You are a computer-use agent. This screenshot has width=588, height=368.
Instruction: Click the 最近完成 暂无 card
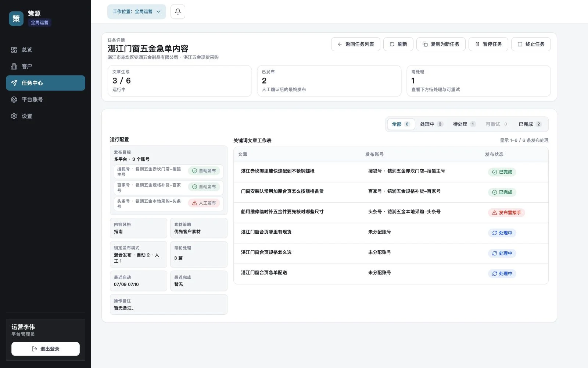pos(199,281)
